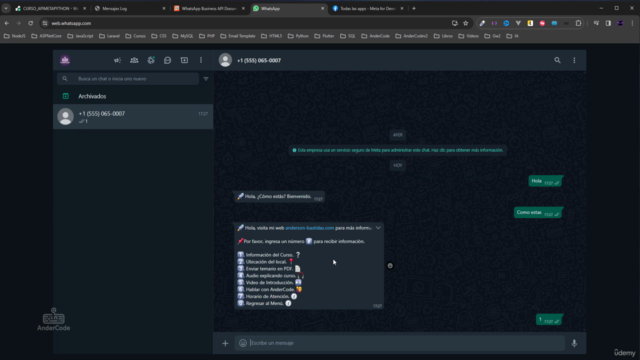Open a new browser tab
Viewport: 640px width, 360px height.
[x=414, y=9]
